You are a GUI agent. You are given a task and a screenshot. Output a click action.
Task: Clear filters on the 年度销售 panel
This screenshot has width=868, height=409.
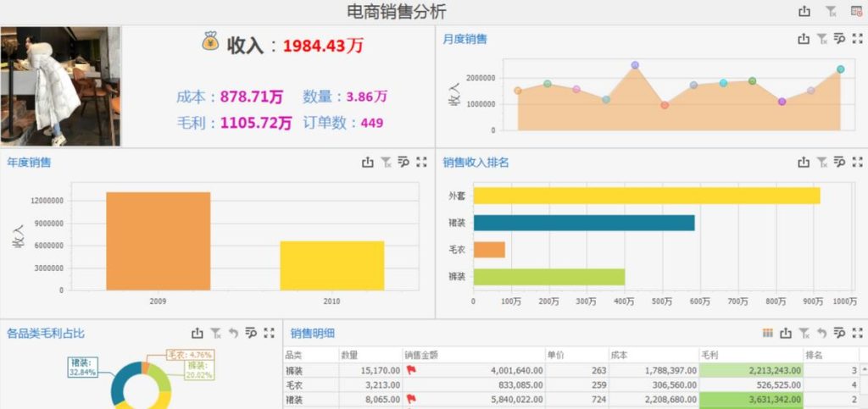(386, 162)
